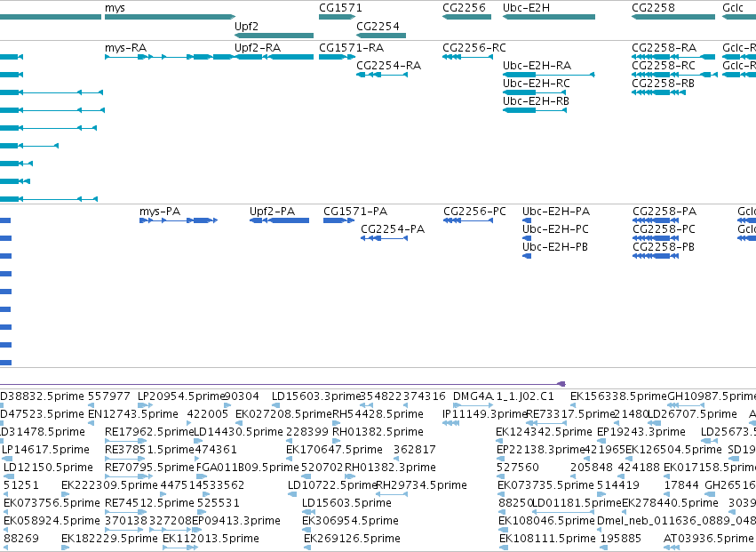Click EST EK073735.5prime label
The width and height of the screenshot is (756, 552).
pyautogui.click(x=545, y=485)
